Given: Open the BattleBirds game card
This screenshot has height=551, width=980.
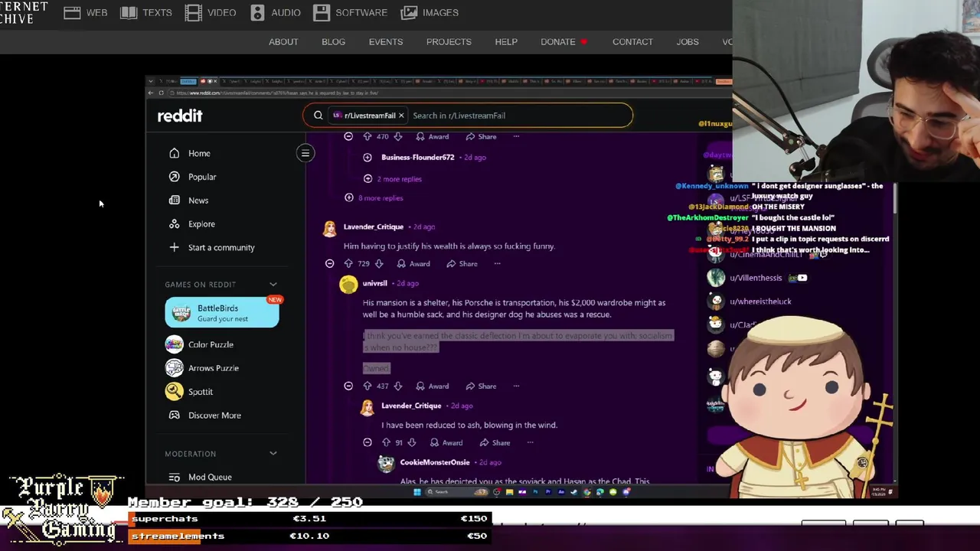Looking at the screenshot, I should 222,313.
